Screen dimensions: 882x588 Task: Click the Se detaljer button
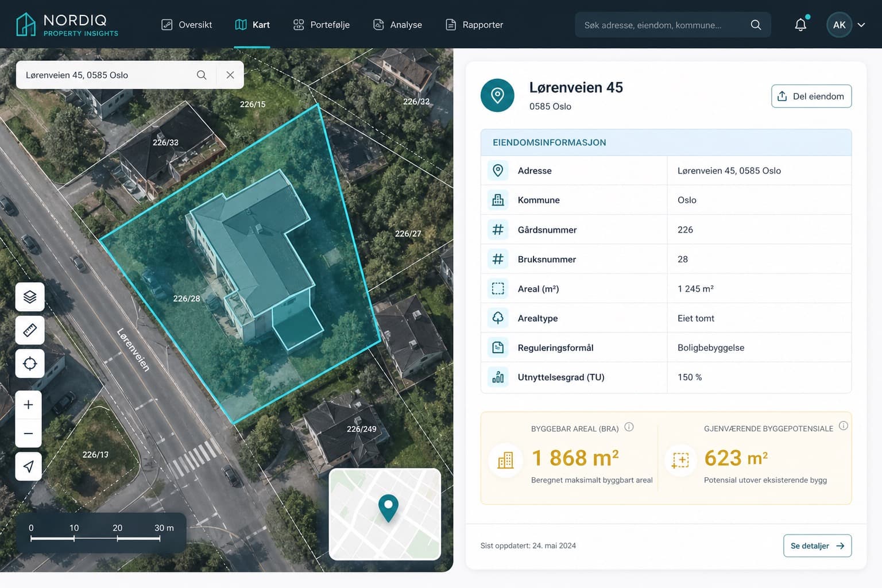pyautogui.click(x=817, y=546)
